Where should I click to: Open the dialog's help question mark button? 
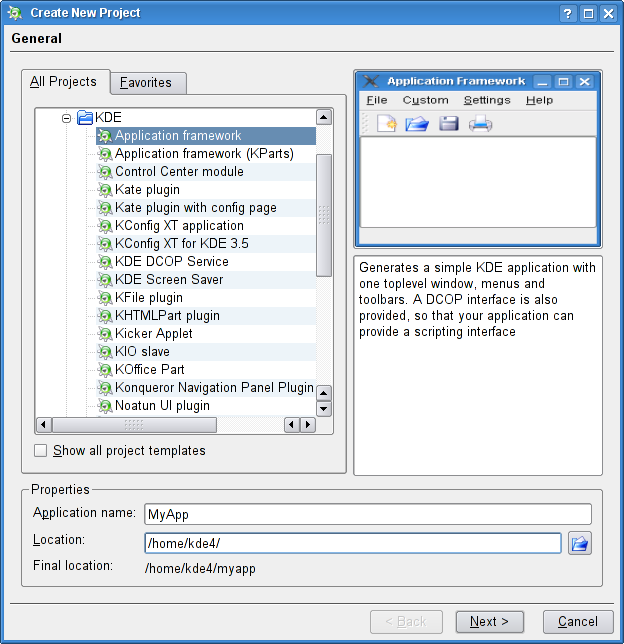[x=567, y=13]
